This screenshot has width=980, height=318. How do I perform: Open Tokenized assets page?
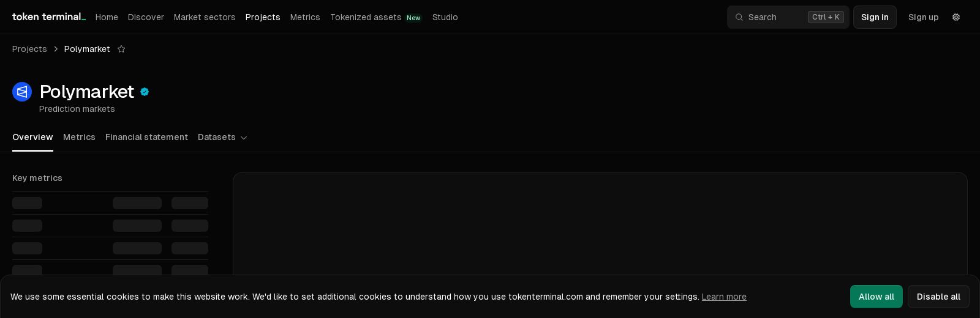pyautogui.click(x=366, y=17)
